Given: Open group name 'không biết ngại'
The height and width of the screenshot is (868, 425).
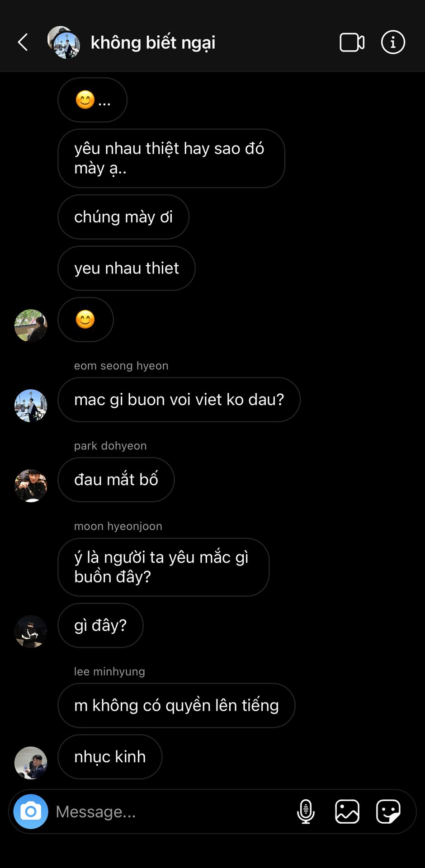Looking at the screenshot, I should pos(153,42).
